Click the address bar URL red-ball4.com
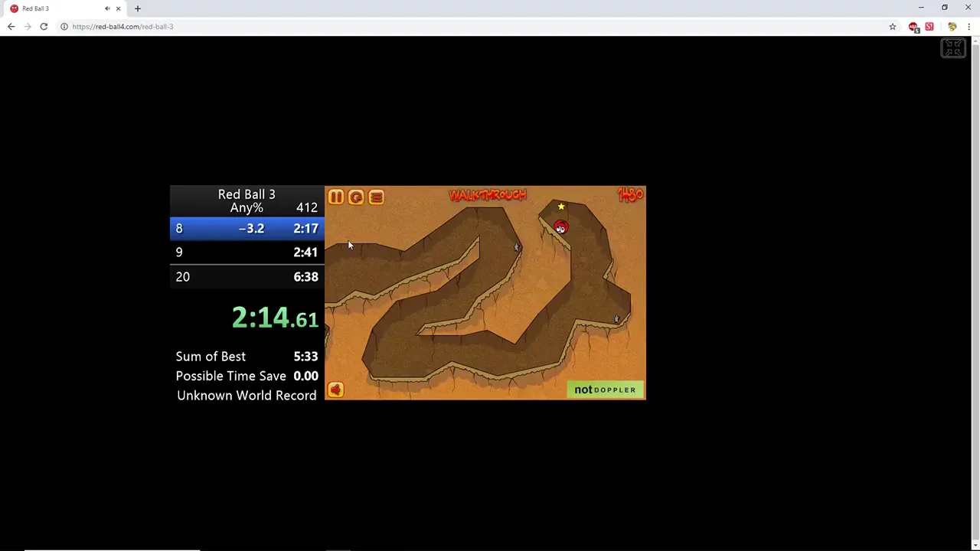 pyautogui.click(x=122, y=27)
